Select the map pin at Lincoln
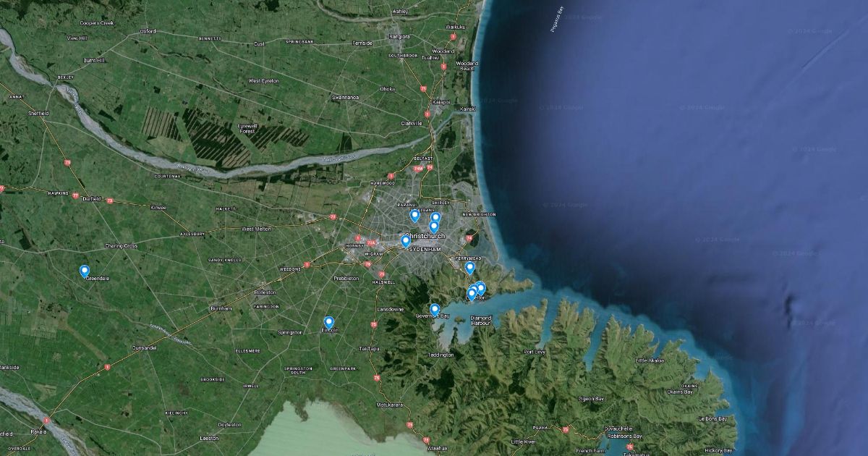 (x=329, y=322)
